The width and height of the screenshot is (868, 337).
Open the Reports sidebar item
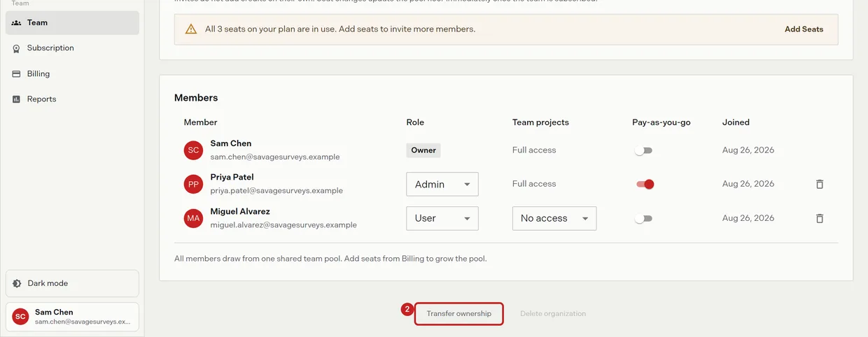point(72,99)
